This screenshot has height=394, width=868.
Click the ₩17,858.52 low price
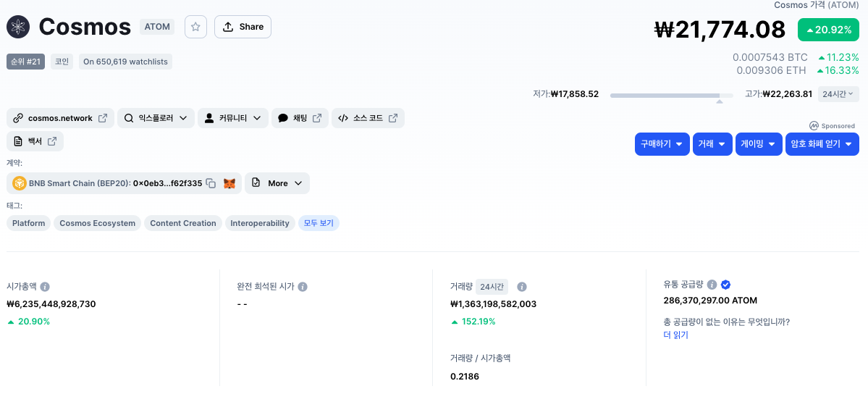(575, 93)
